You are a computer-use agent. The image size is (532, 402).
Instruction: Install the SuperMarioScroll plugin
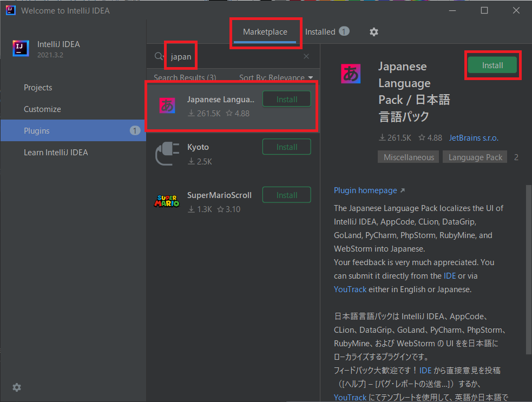pos(287,195)
